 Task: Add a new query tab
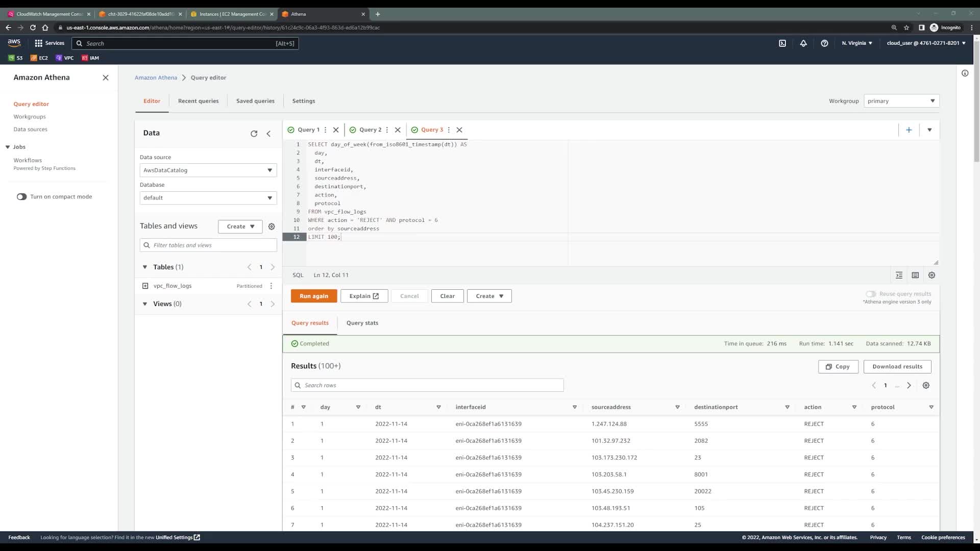(x=909, y=130)
